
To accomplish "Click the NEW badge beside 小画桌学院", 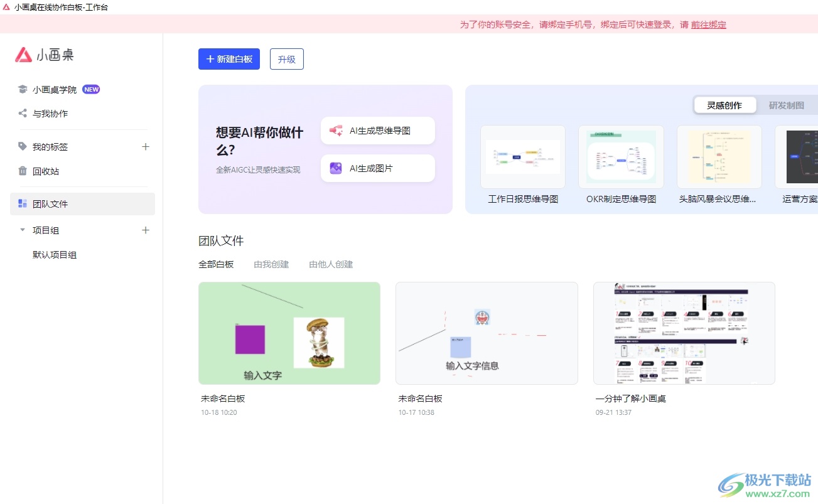I will (x=91, y=89).
